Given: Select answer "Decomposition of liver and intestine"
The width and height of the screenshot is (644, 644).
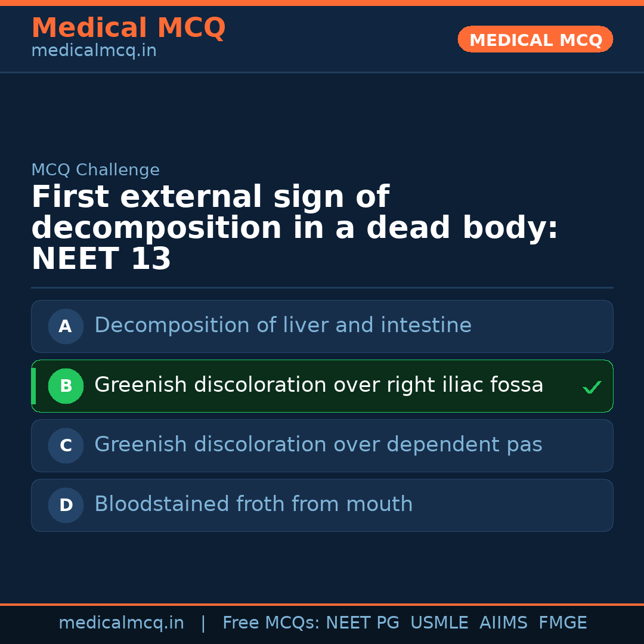Looking at the screenshot, I should (283, 326).
